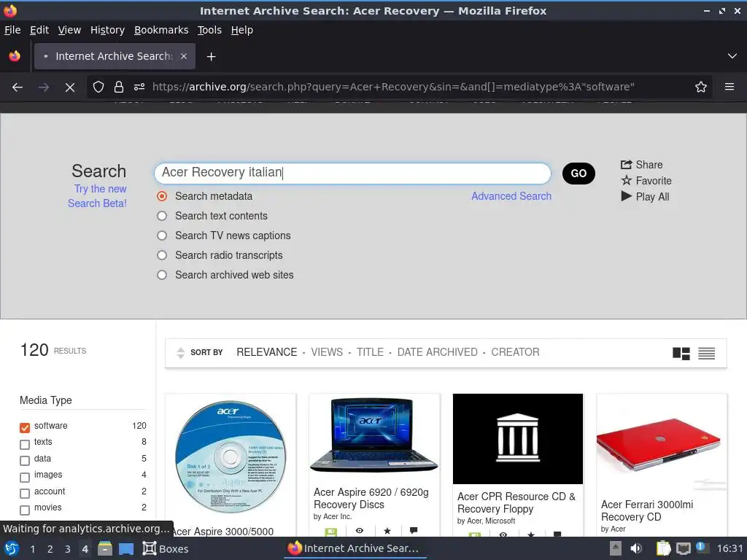
Task: Open the network tray icon
Action: tap(683, 548)
